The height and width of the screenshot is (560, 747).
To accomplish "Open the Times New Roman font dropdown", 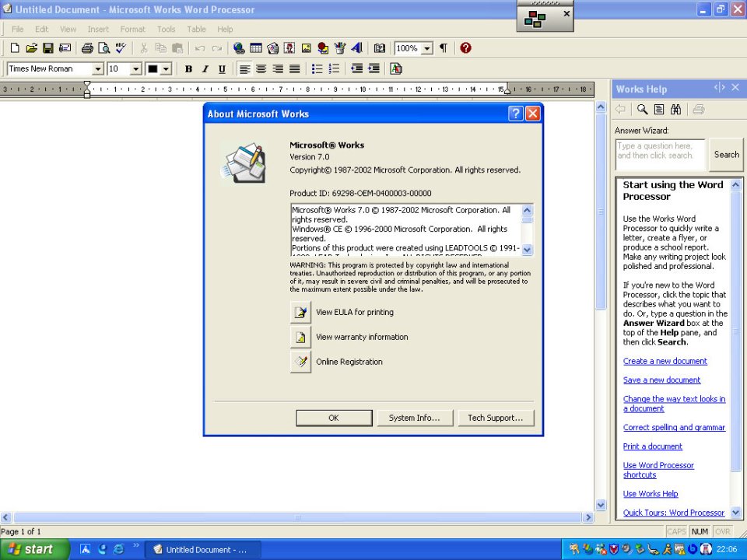I will [98, 69].
